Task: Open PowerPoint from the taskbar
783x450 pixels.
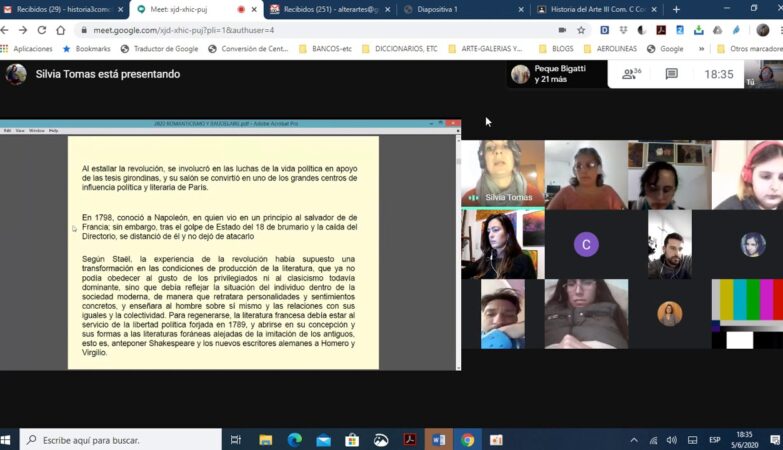Action: pyautogui.click(x=496, y=440)
